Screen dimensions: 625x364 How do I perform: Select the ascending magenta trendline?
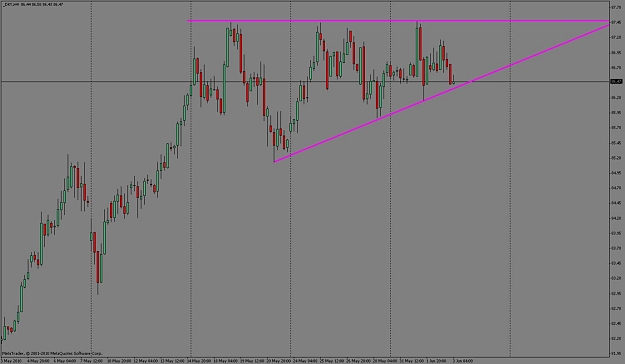click(442, 93)
